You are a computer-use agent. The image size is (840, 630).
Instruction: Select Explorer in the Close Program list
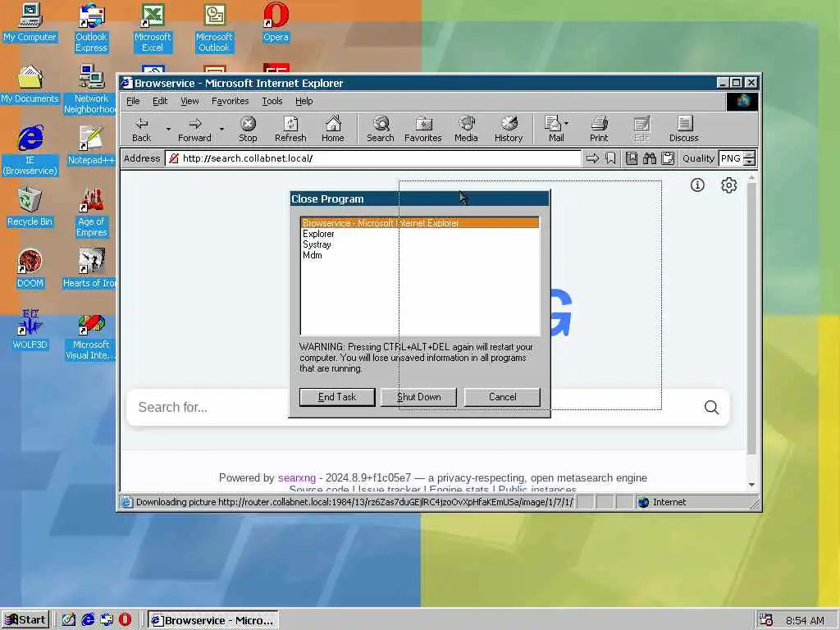(419, 234)
